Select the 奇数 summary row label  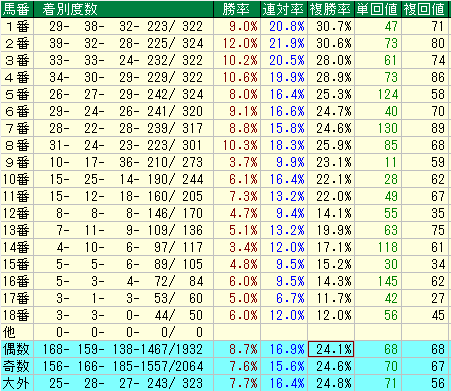pyautogui.click(x=17, y=366)
